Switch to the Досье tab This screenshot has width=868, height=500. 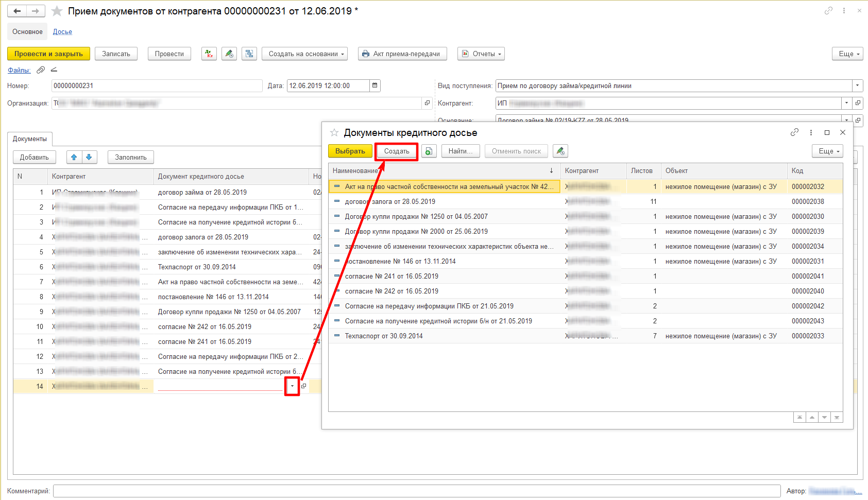pos(62,31)
